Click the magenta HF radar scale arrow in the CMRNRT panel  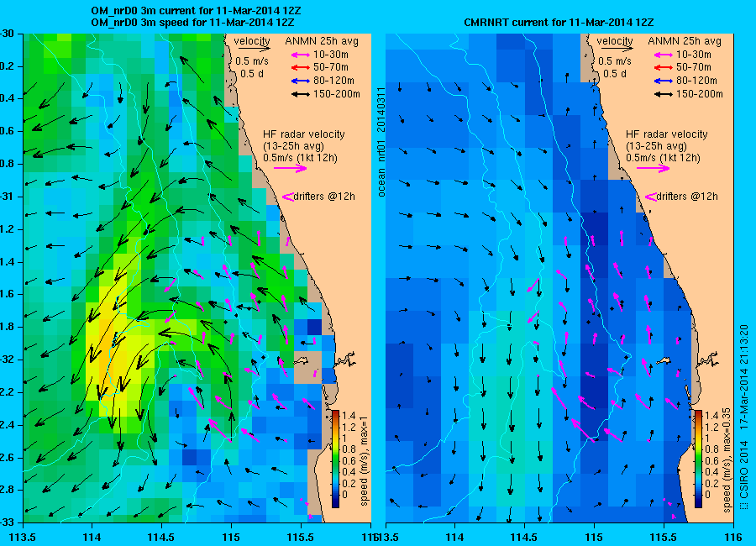pos(654,168)
